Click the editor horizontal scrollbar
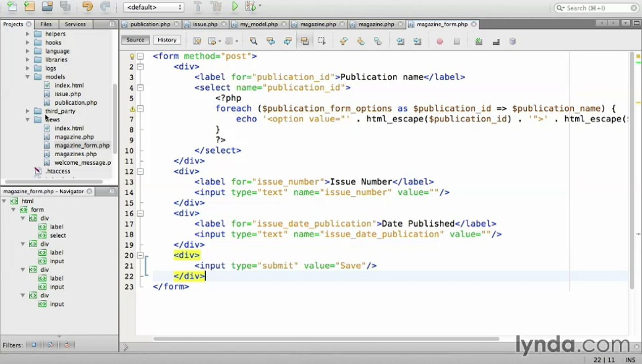 pos(326,339)
